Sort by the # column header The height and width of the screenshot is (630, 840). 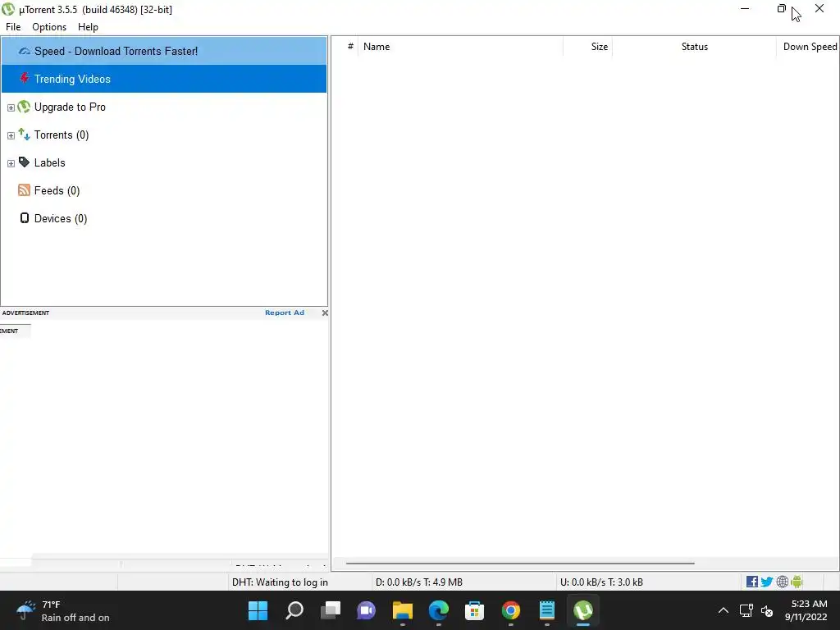pyautogui.click(x=350, y=47)
